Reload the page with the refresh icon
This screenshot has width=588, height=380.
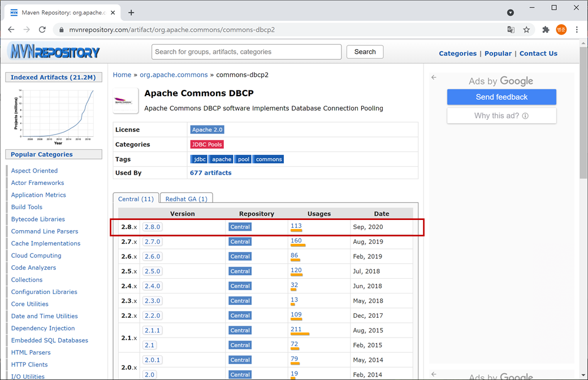42,29
